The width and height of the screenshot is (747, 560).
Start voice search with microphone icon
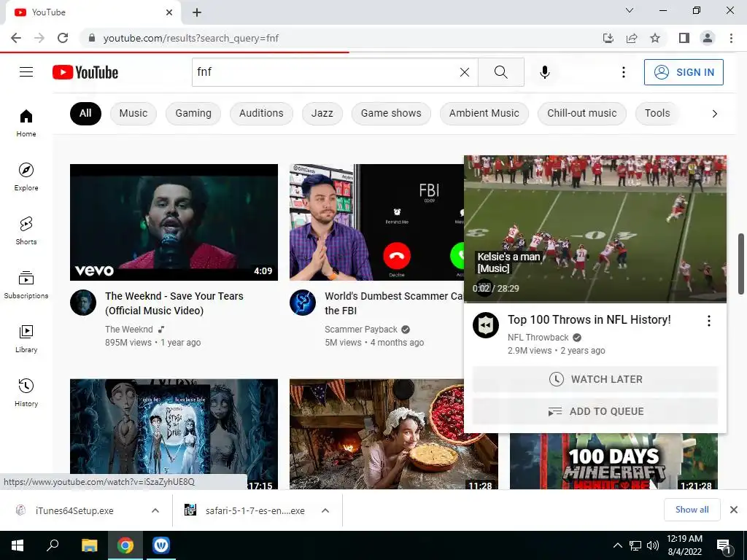pos(544,72)
